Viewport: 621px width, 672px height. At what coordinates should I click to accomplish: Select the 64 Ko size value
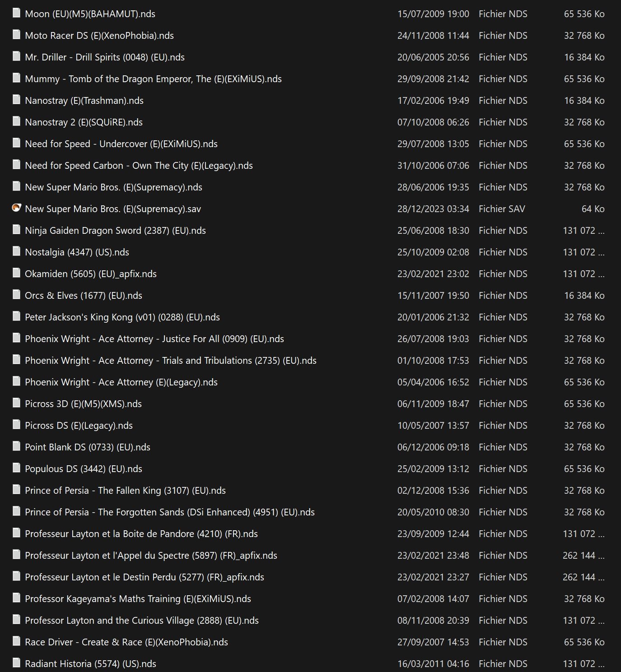click(593, 209)
